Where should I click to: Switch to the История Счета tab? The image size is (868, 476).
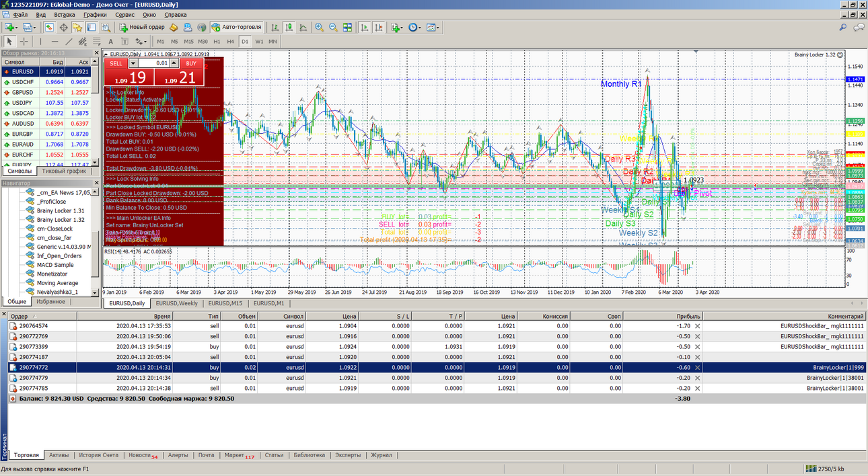tap(98, 455)
